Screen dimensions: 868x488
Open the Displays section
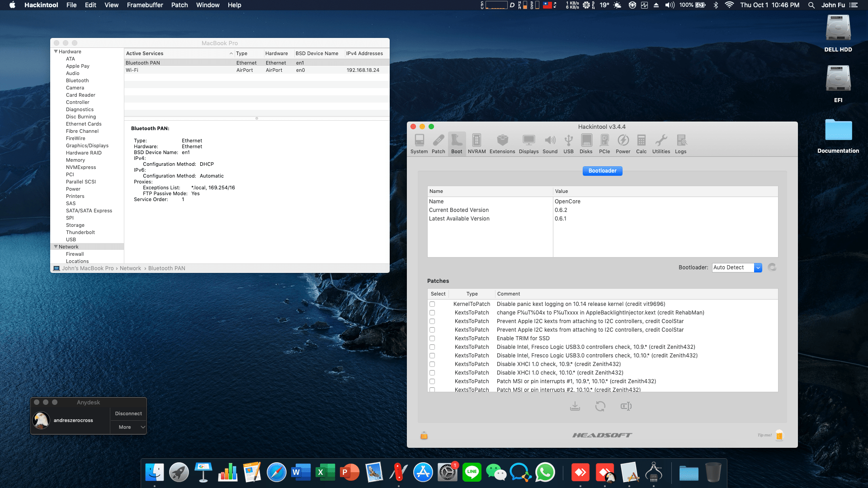tap(529, 143)
